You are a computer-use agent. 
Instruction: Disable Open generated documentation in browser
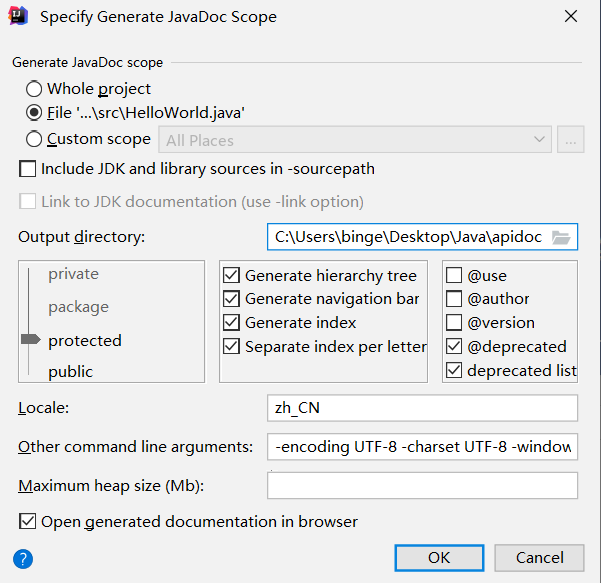(28, 522)
